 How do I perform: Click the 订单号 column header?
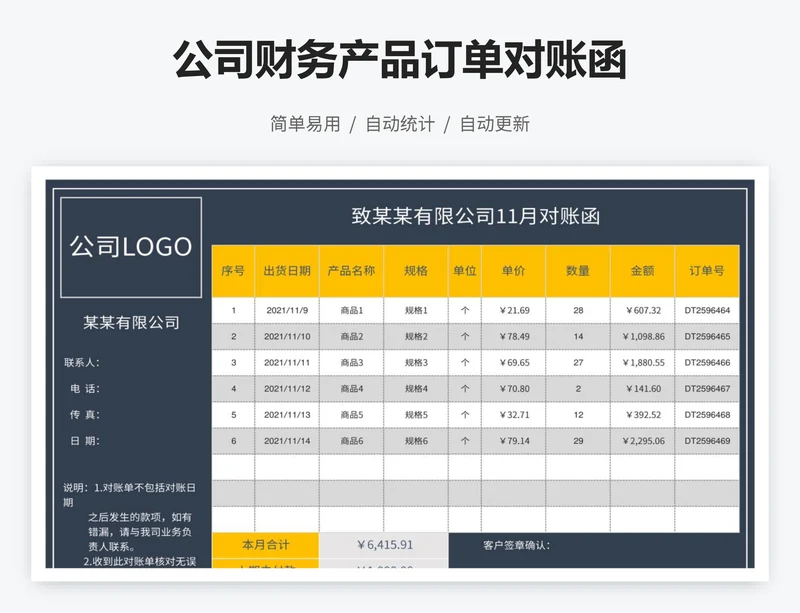coord(707,271)
